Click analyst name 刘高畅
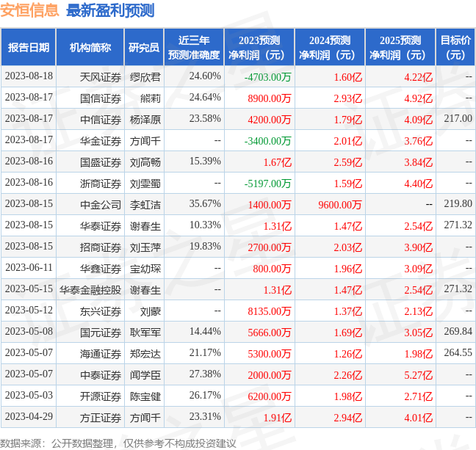This screenshot has width=476, height=450. coord(145,162)
